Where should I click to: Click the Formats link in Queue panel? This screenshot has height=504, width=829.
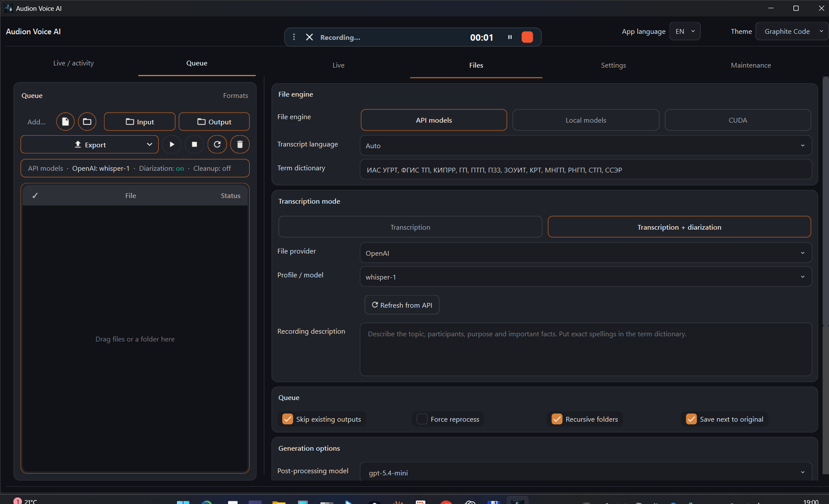click(x=236, y=96)
